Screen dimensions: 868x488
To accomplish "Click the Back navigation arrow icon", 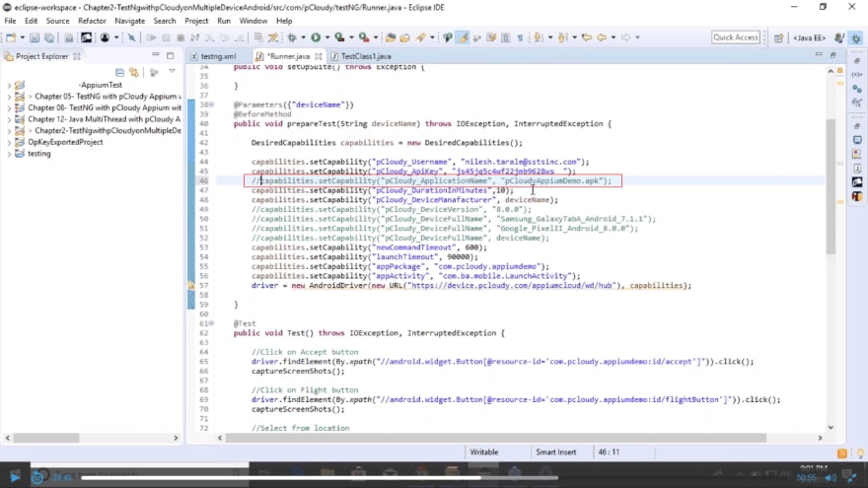I will pyautogui.click(x=603, y=37).
